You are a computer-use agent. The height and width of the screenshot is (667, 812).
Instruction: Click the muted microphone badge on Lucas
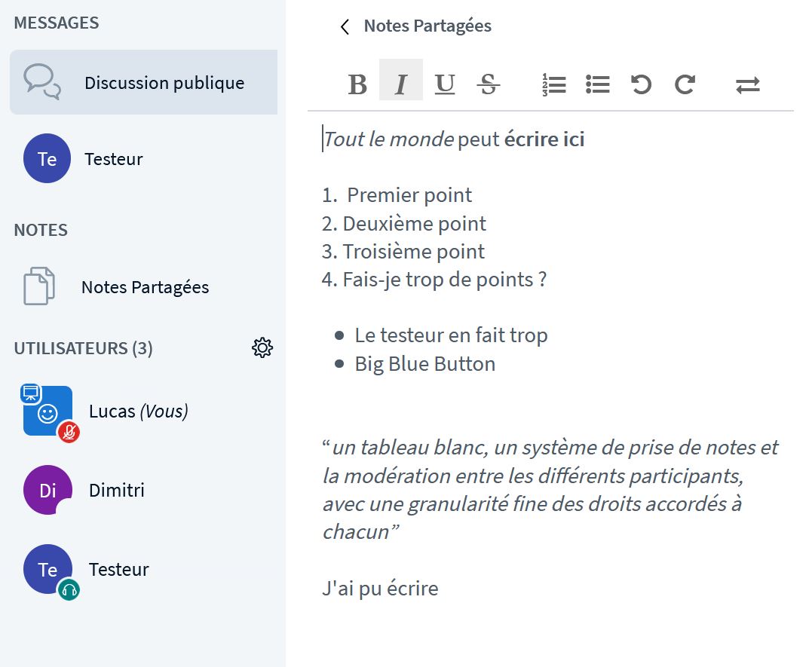click(x=69, y=432)
